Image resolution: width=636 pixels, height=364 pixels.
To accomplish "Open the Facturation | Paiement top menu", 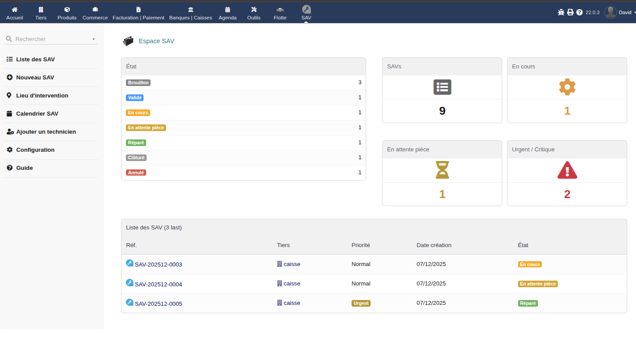I will point(138,13).
